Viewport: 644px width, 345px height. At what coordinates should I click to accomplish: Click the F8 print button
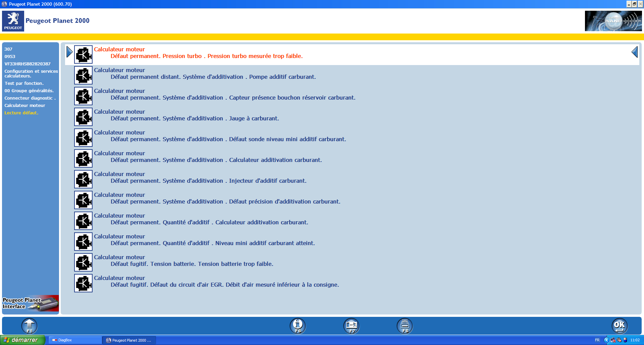pyautogui.click(x=405, y=326)
